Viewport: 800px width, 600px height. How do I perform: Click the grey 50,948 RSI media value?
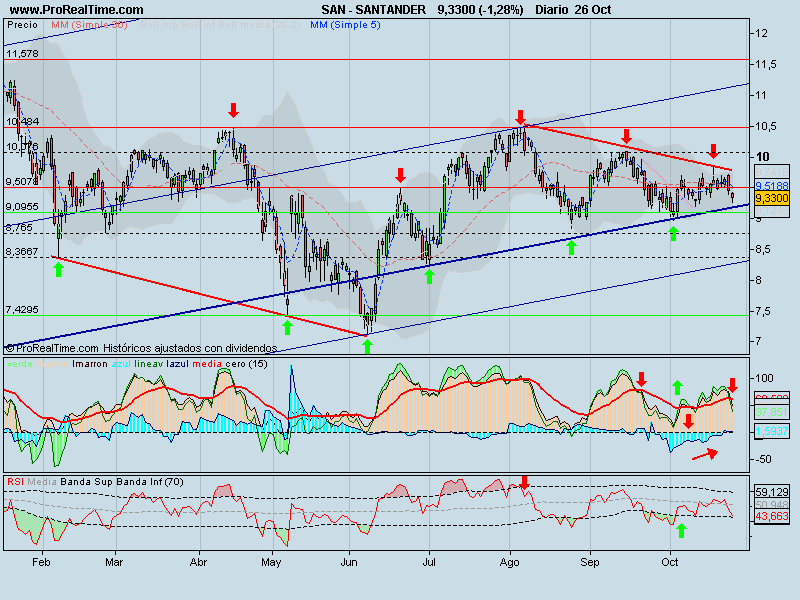(771, 505)
